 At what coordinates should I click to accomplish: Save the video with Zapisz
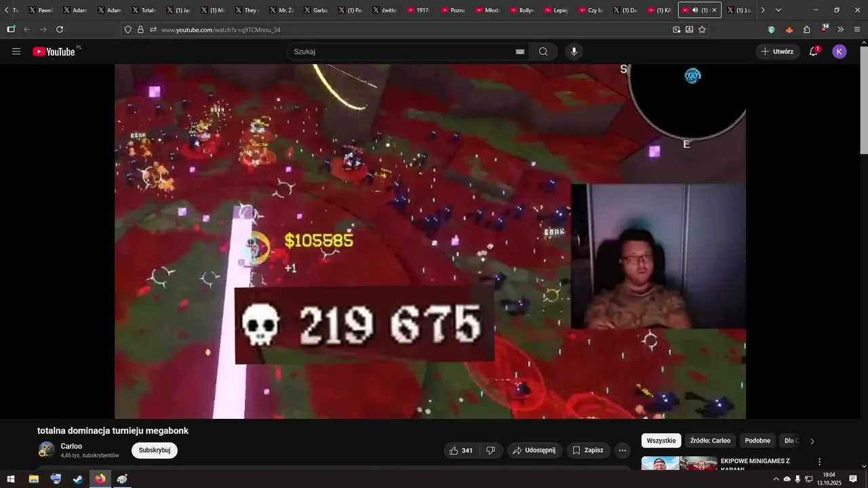[x=588, y=451]
